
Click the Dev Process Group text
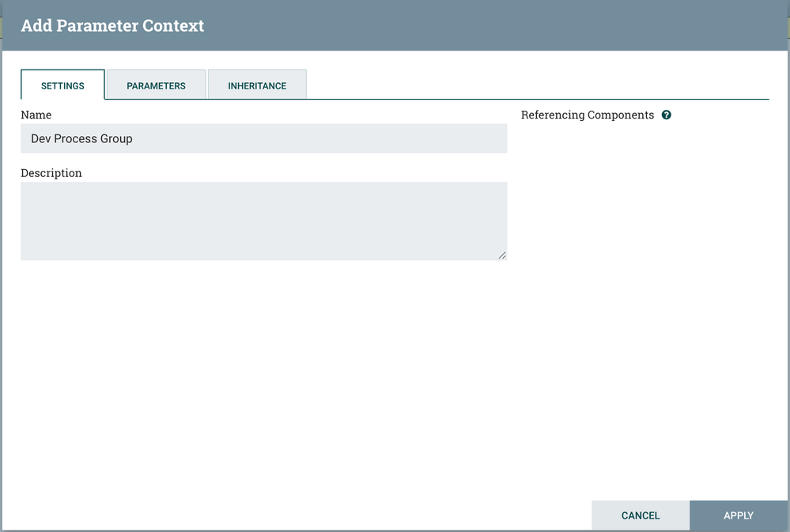81,138
